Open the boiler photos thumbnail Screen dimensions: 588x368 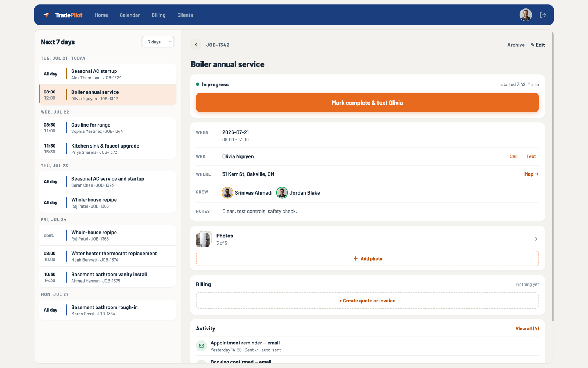204,239
